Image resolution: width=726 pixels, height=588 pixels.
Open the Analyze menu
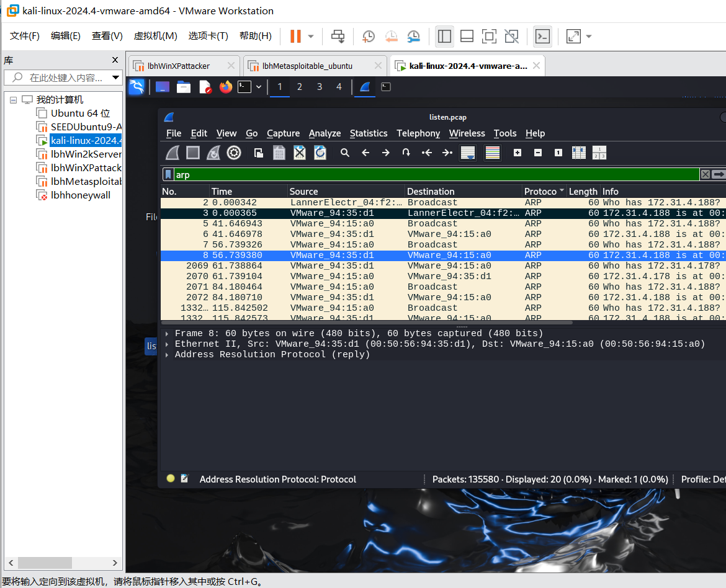(x=325, y=133)
